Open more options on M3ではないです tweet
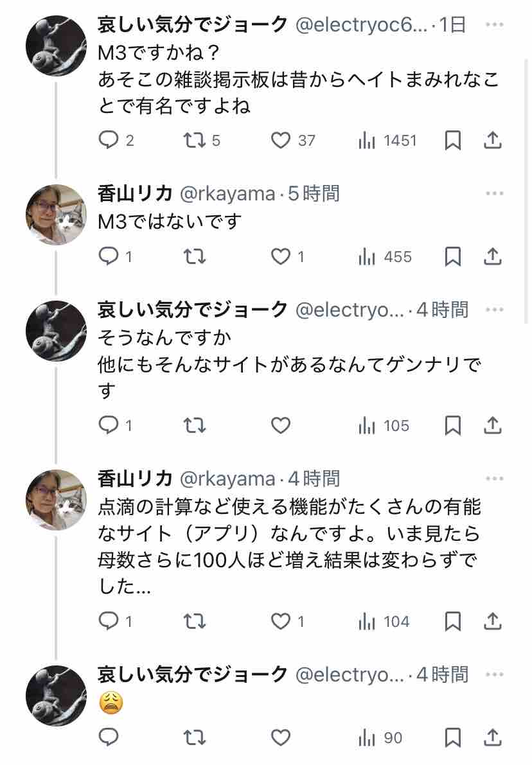Screen dimensions: 532x765 (x=495, y=193)
